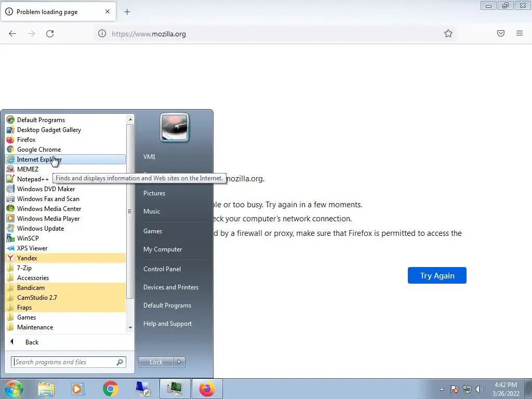
Task: Click the taskbar clock and date
Action: [506, 389]
